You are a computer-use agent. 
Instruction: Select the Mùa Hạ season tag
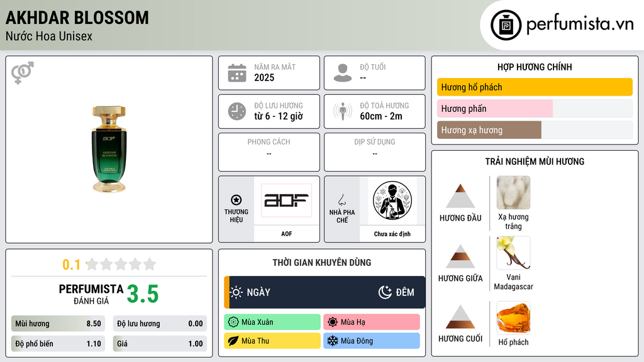pos(372,322)
